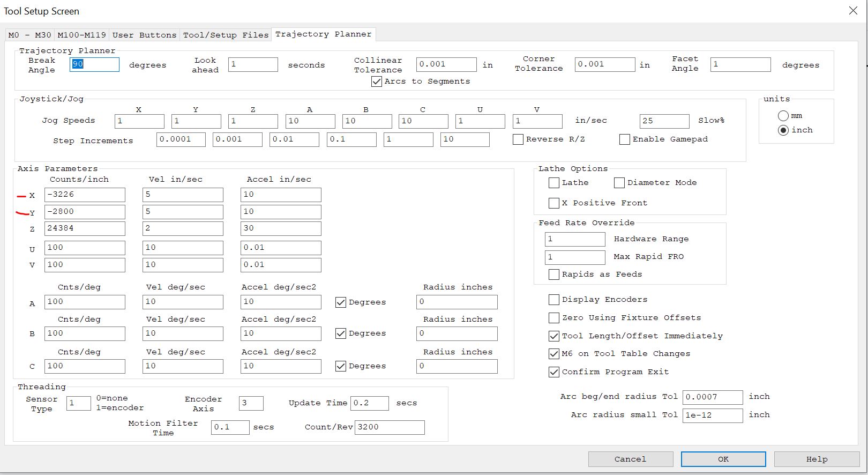Image resolution: width=868 pixels, height=475 pixels.
Task: Focus the Break Angle degrees field
Action: click(x=94, y=64)
